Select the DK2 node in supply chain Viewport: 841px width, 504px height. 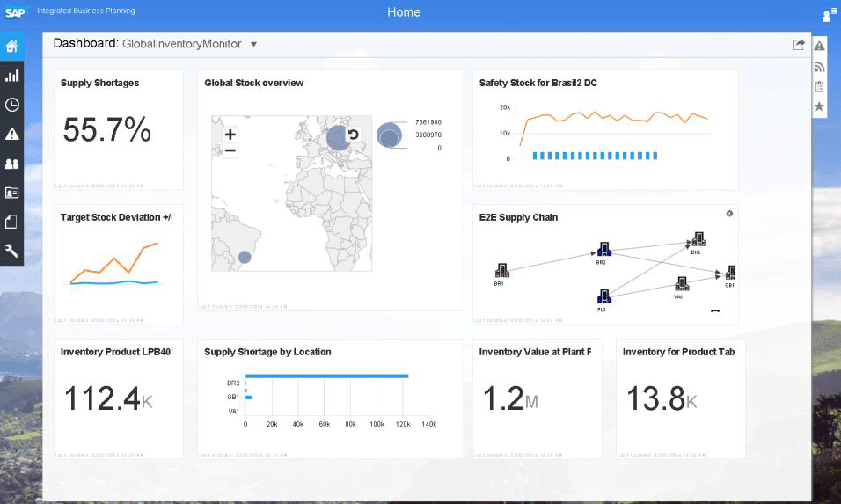698,239
